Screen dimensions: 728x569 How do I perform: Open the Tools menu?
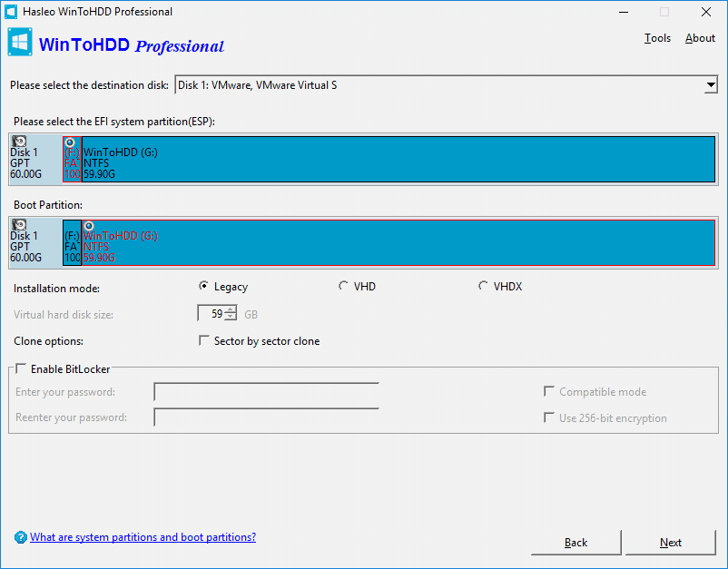pyautogui.click(x=657, y=37)
